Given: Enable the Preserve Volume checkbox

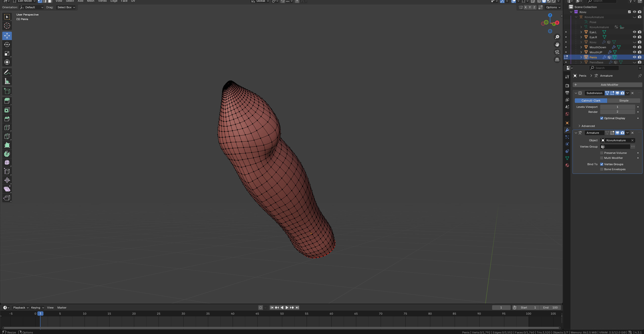Looking at the screenshot, I should pos(602,153).
